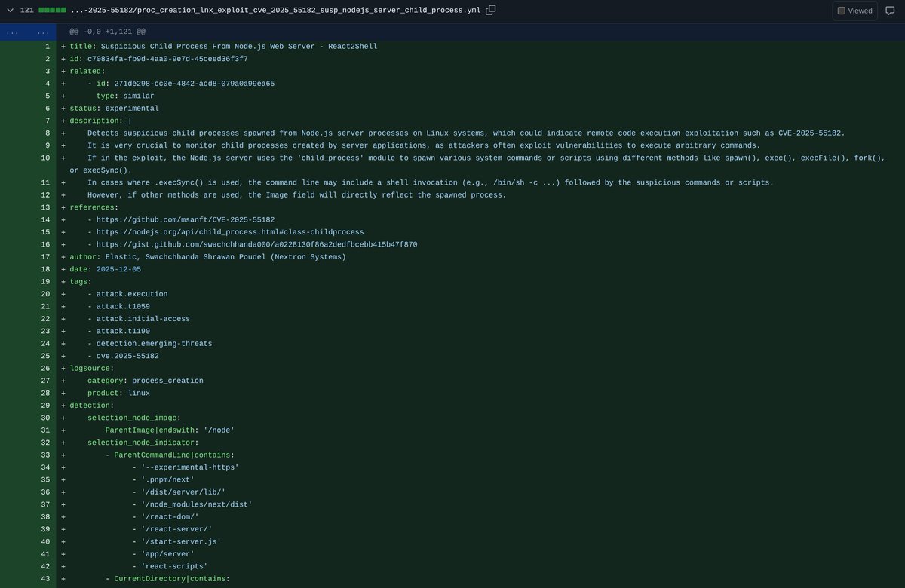
Task: Click the '.execSync() is used' description line
Action: click(x=431, y=182)
